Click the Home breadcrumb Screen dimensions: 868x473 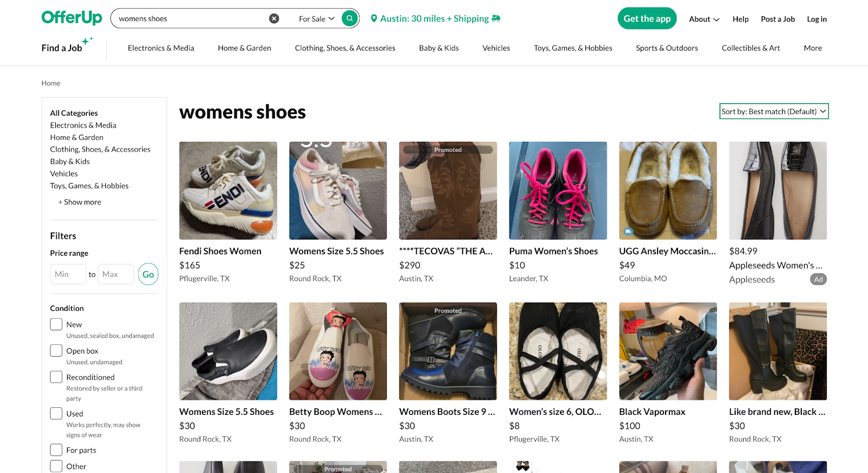[x=51, y=83]
